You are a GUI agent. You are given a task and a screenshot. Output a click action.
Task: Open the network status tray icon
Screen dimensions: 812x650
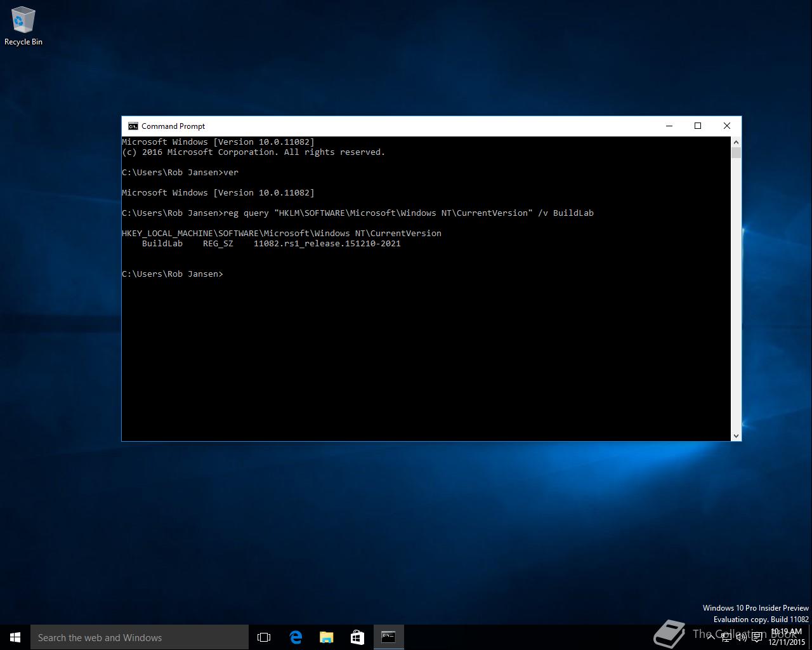click(x=726, y=637)
